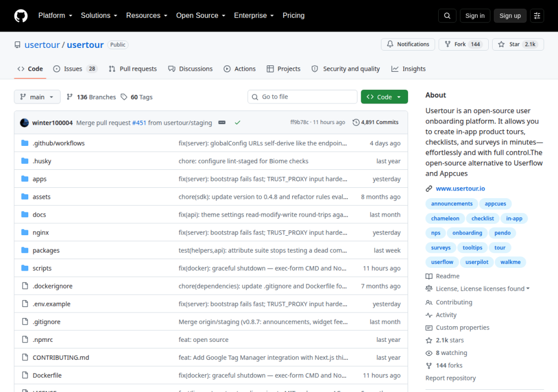The width and height of the screenshot is (558, 392).
Task: Click the assets folder icon
Action: point(25,197)
